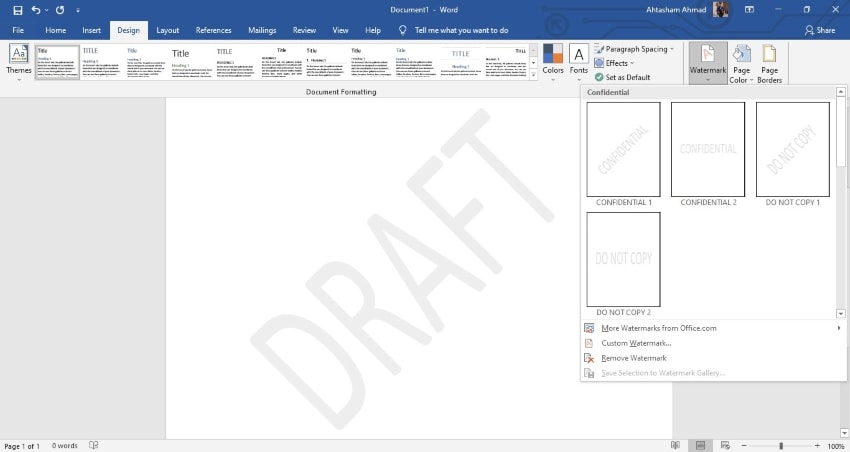Click the 0 words count
This screenshot has height=452, width=850.
click(x=65, y=445)
